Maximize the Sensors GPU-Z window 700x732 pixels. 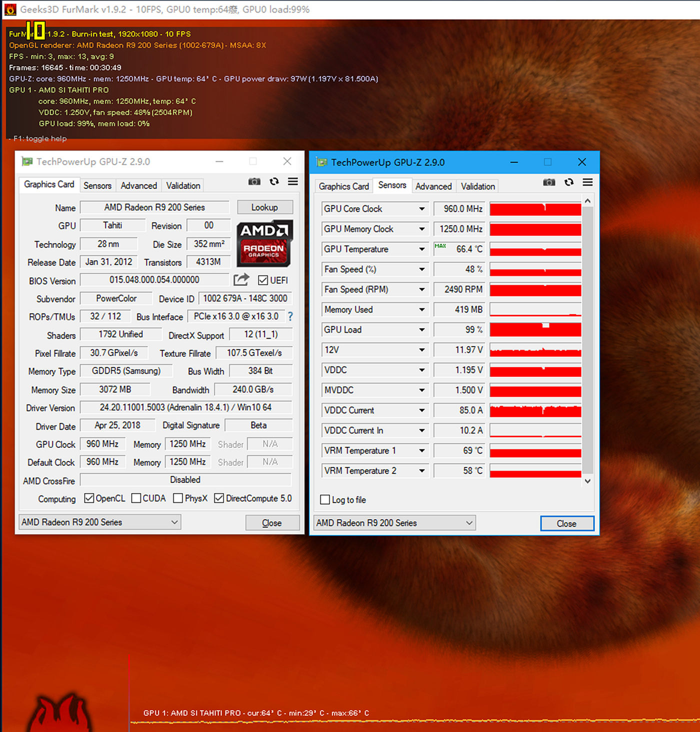(x=548, y=162)
